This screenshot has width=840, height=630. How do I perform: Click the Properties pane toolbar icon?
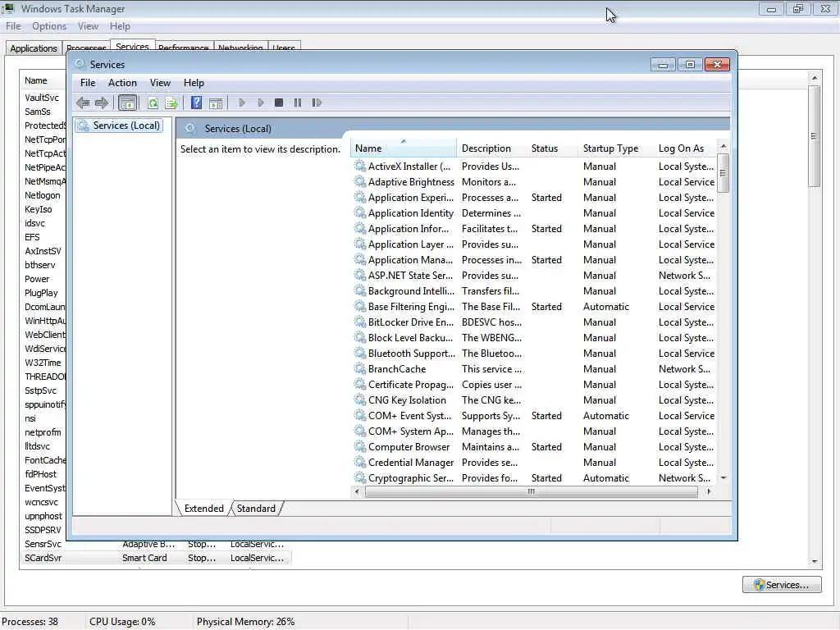pyautogui.click(x=216, y=103)
